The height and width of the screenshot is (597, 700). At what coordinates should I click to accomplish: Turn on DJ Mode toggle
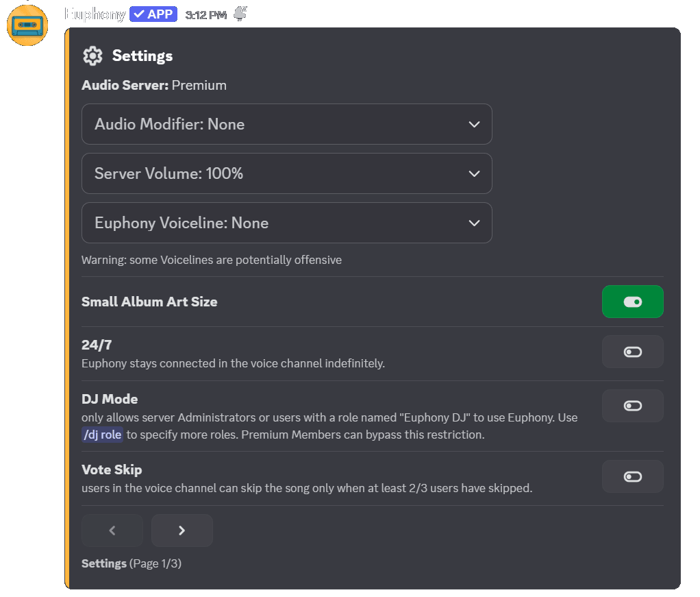[633, 406]
